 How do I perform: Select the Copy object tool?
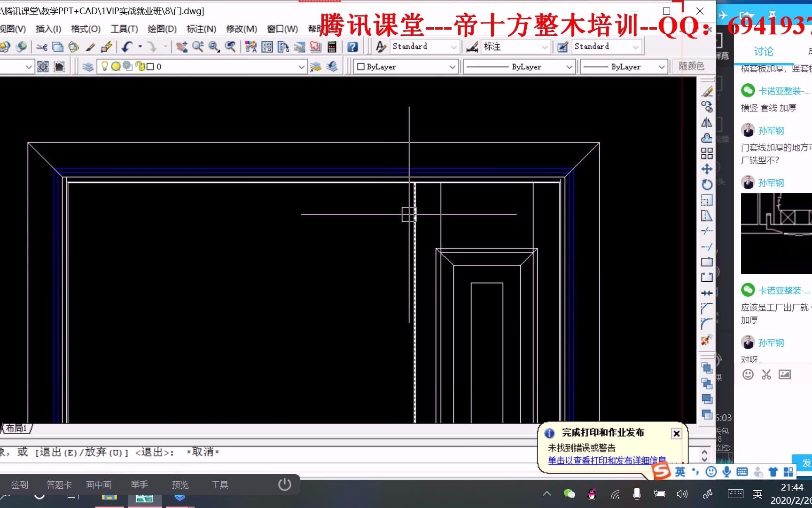click(x=707, y=107)
